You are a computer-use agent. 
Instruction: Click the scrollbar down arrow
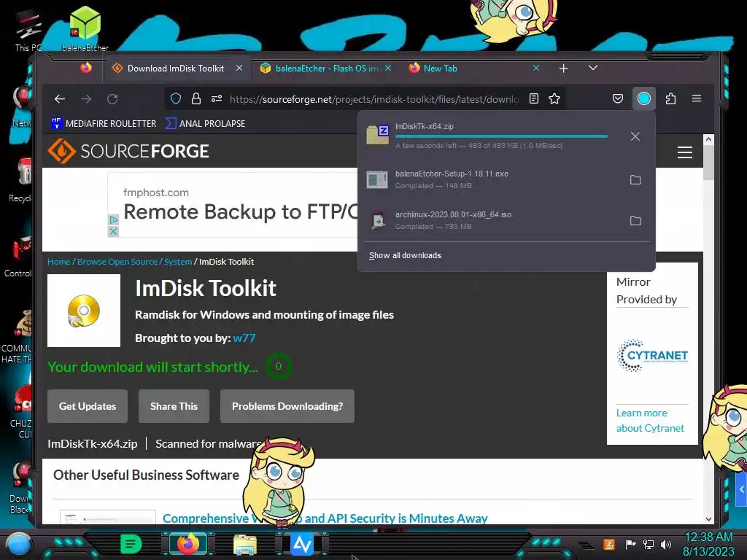click(x=708, y=519)
